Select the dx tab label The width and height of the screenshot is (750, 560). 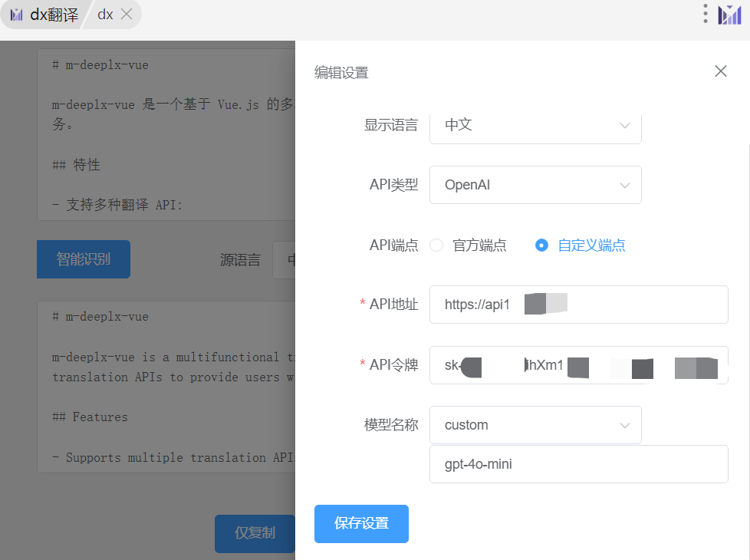[105, 15]
